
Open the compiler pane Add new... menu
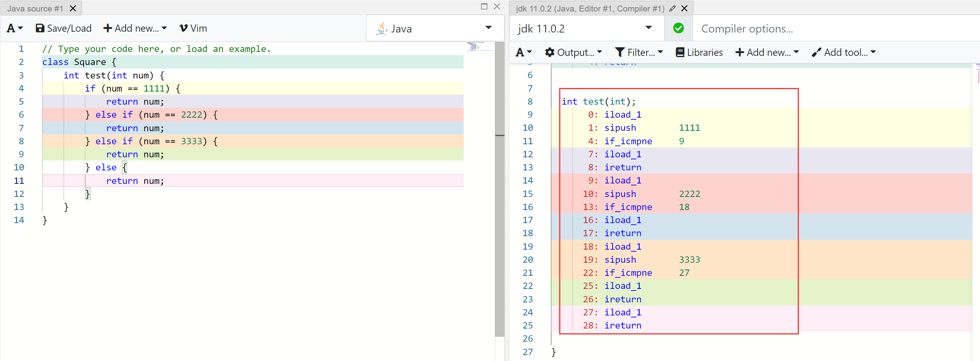[767, 52]
